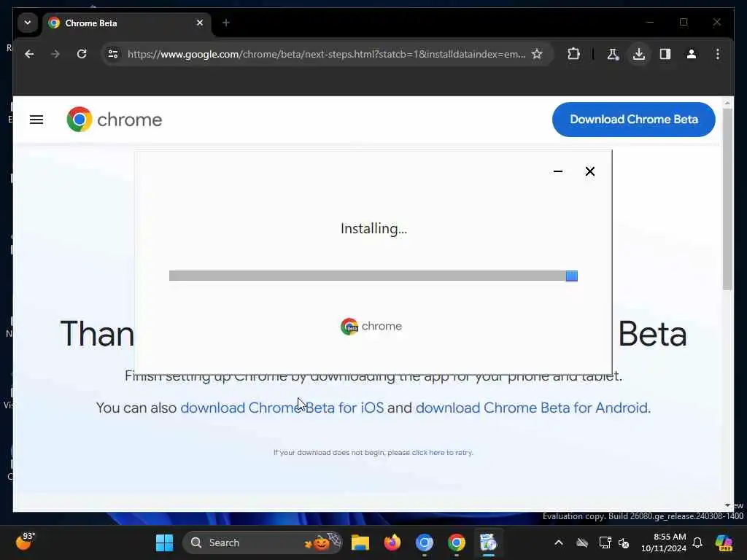The height and width of the screenshot is (560, 747).
Task: Toggle the browser side panel
Action: 665,54
